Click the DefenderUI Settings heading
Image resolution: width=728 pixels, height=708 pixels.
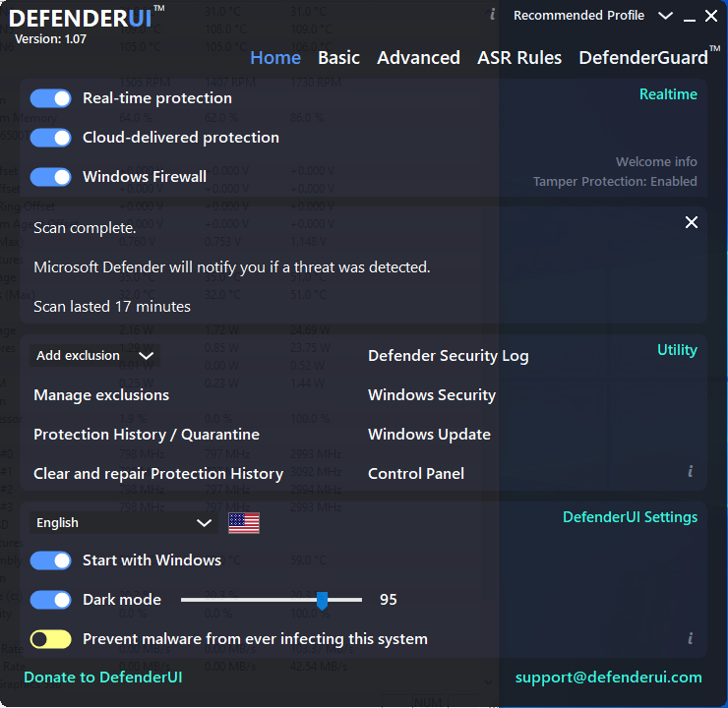pos(630,517)
